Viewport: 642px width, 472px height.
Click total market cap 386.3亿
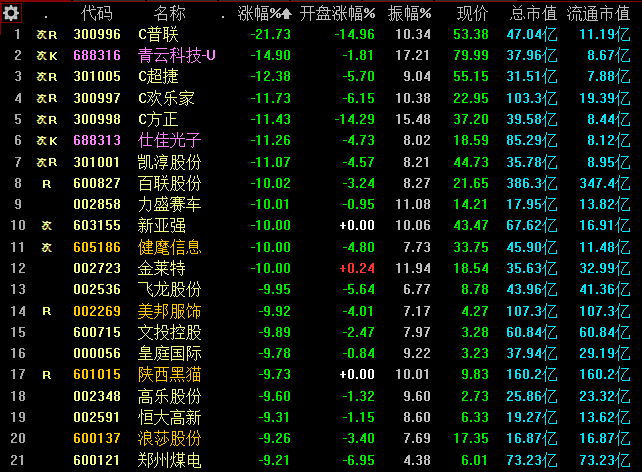532,183
